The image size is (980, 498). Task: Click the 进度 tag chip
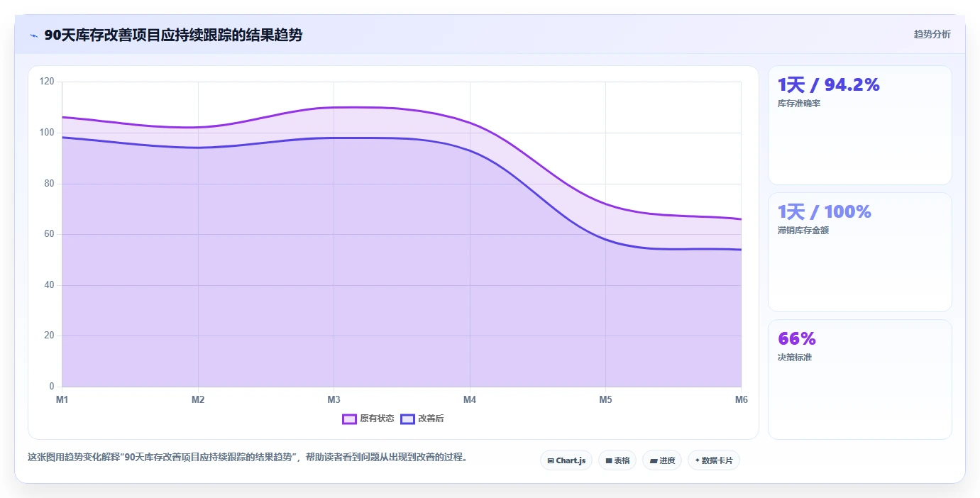coord(662,460)
